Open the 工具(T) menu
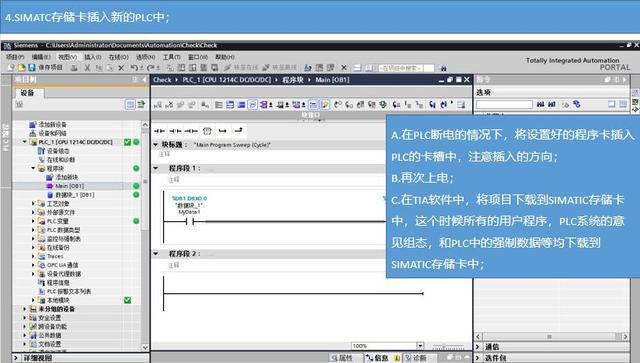The image size is (640, 363). (x=171, y=57)
